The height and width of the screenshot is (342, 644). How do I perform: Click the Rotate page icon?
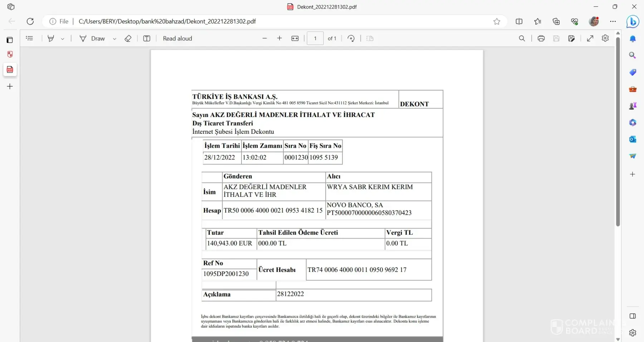351,38
